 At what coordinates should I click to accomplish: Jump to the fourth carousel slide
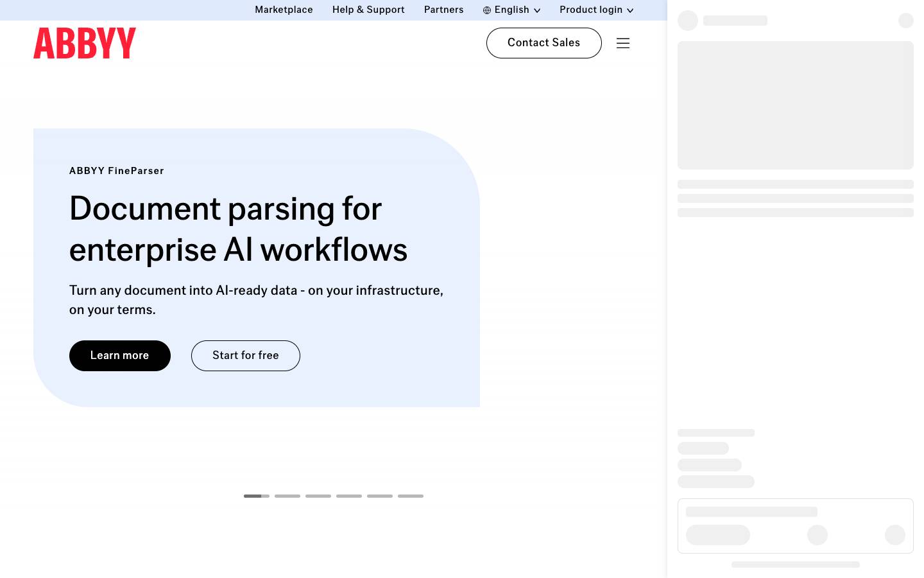click(x=349, y=496)
